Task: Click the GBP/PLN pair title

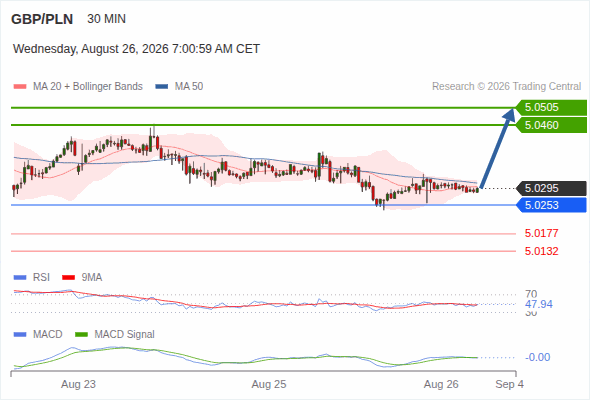Action: tap(42, 19)
